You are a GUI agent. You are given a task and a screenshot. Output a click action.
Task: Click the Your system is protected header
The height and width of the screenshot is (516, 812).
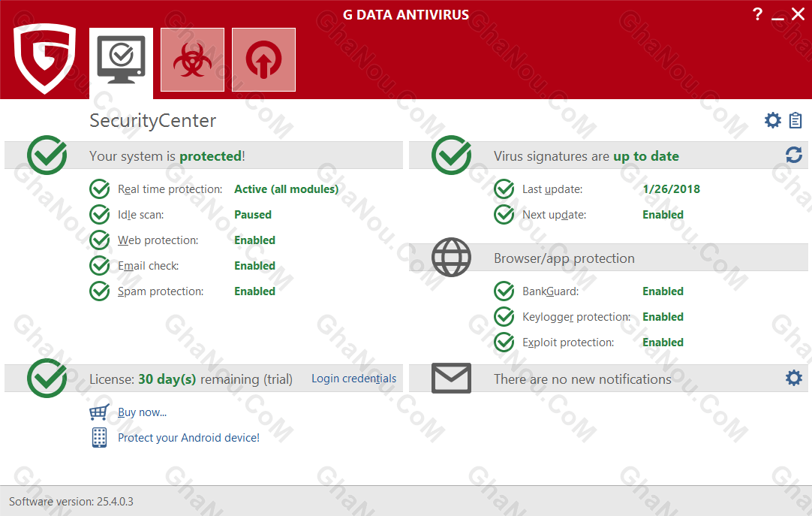(167, 156)
